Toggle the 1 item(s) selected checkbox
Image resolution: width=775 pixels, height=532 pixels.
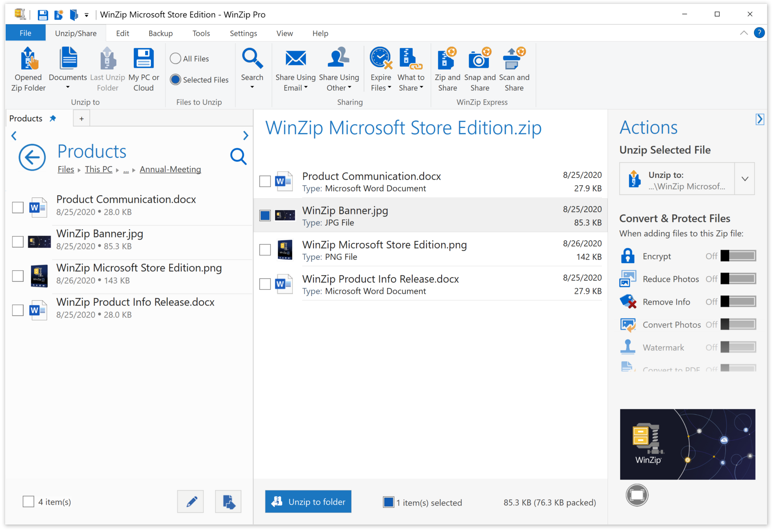[388, 502]
